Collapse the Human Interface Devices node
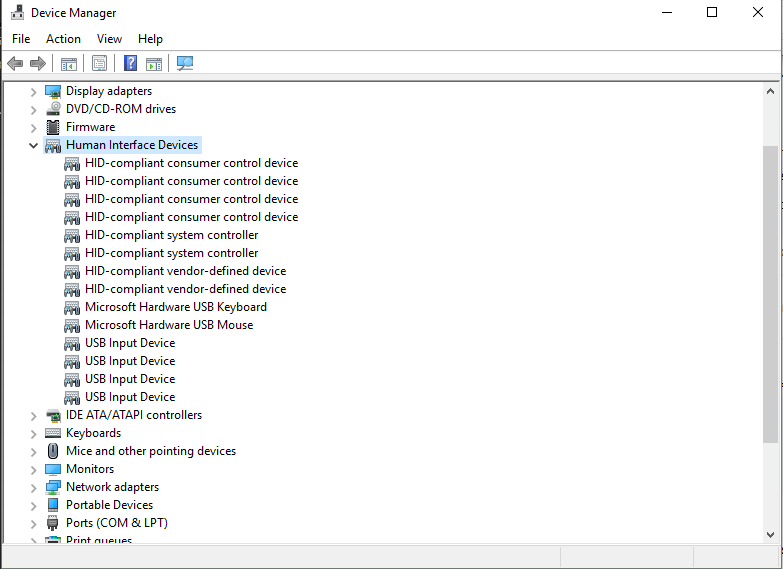This screenshot has width=783, height=569. point(34,145)
